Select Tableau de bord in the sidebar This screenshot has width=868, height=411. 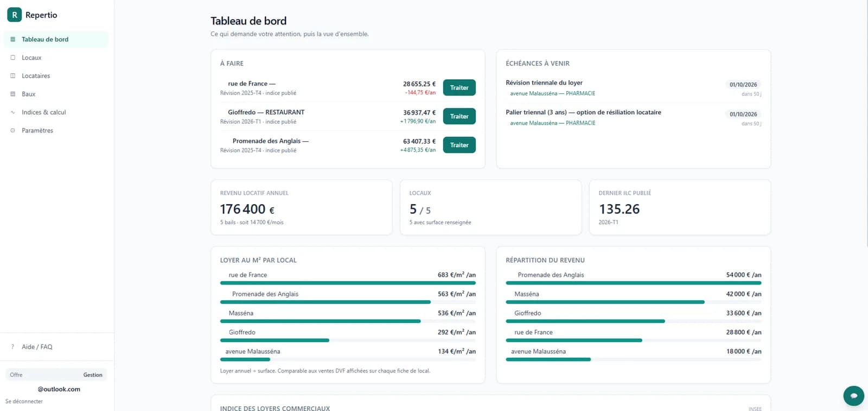tap(56, 39)
